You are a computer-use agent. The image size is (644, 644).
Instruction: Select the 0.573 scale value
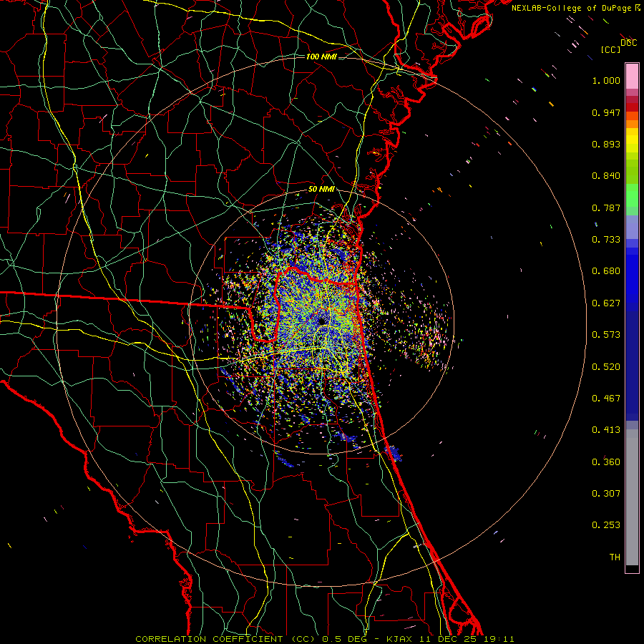(606, 335)
